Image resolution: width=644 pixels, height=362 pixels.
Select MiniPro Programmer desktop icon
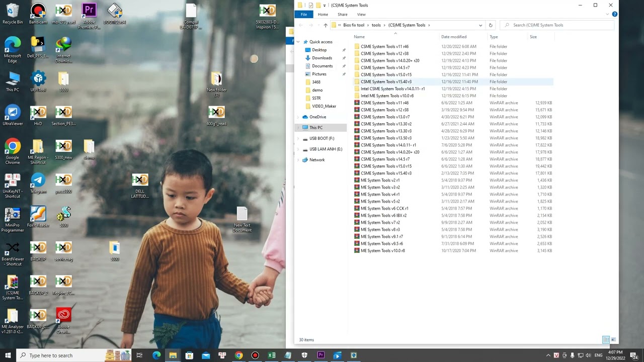[13, 219]
